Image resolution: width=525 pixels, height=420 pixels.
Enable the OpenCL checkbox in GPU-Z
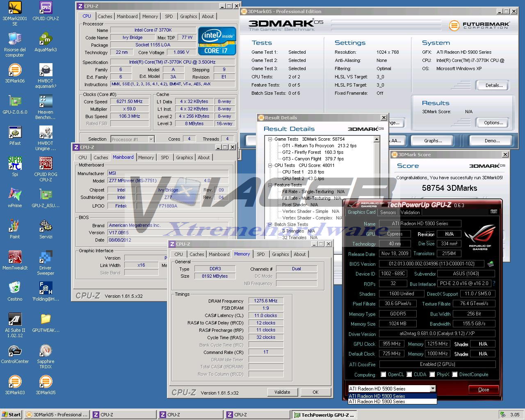383,374
